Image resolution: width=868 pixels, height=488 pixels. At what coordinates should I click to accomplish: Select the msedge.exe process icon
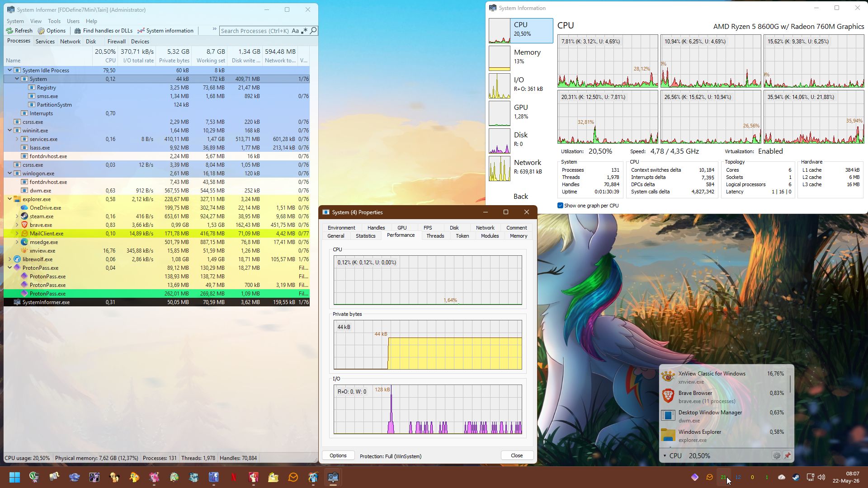(24, 242)
